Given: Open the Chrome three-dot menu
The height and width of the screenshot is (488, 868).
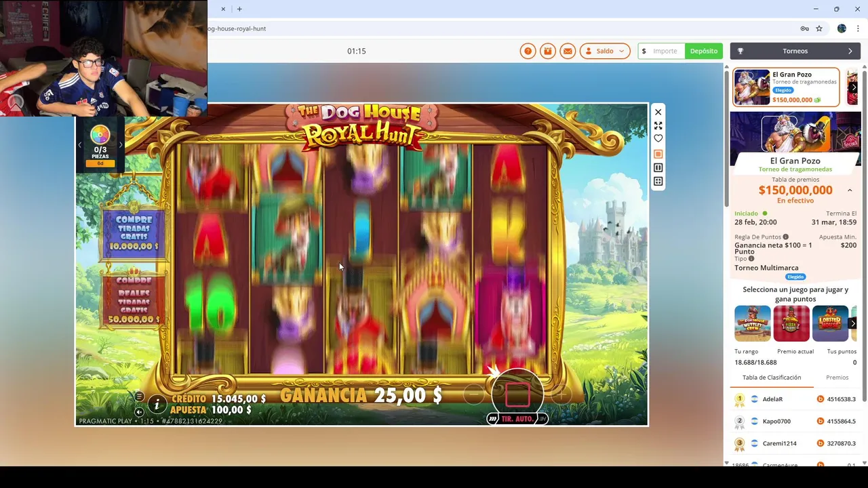Looking at the screenshot, I should (858, 28).
